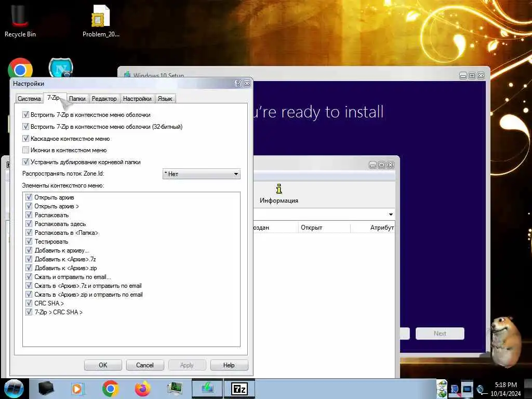Click Cancel in the settings dialog
Viewport: 532px width, 399px height.
145,365
